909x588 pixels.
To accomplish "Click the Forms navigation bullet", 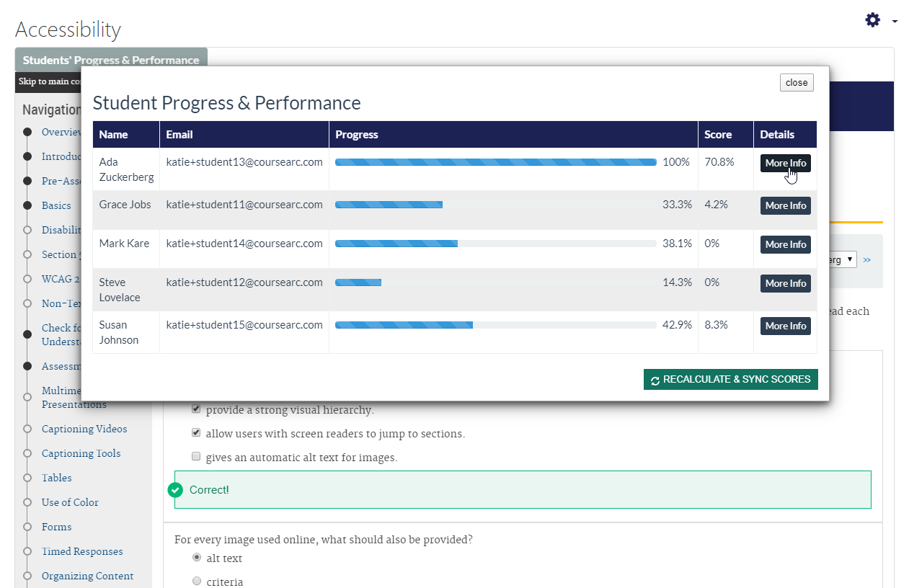I will coord(27,527).
